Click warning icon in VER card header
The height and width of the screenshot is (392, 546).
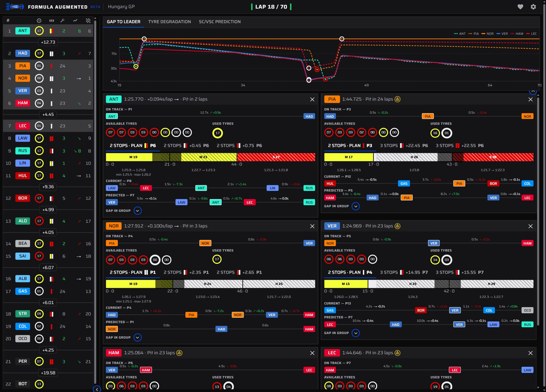point(397,226)
